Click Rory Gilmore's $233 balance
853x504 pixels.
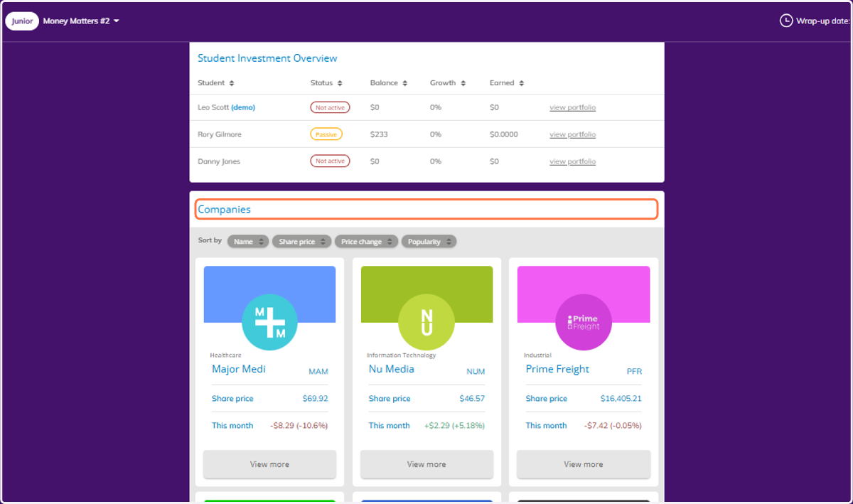(x=379, y=134)
